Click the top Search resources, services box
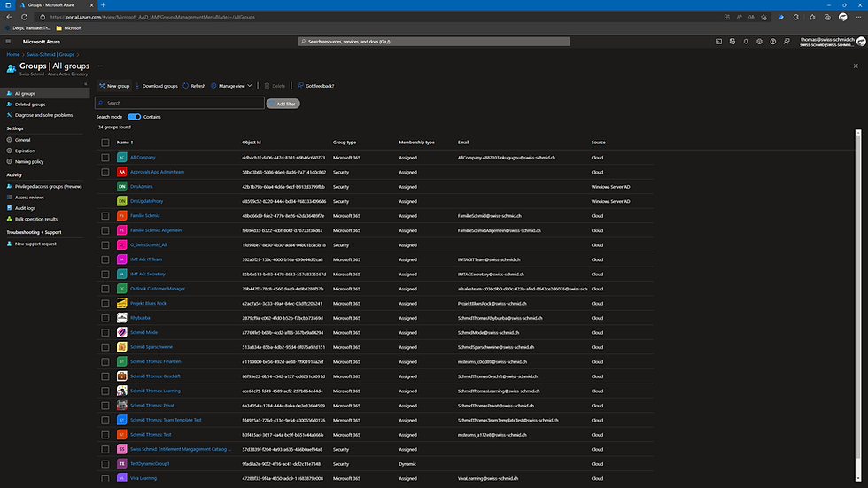Image resolution: width=868 pixels, height=488 pixels. coord(434,42)
